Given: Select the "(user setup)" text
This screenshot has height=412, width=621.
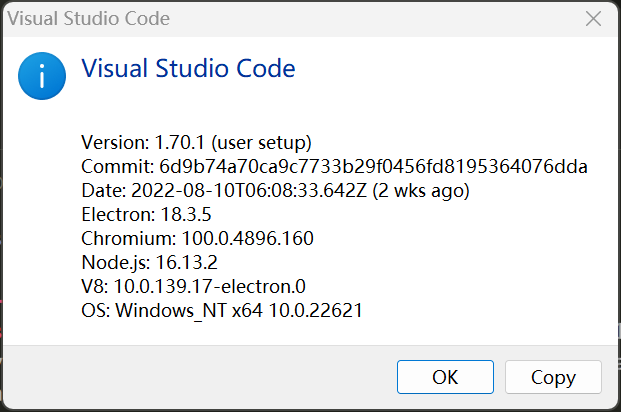Looking at the screenshot, I should 261,143.
